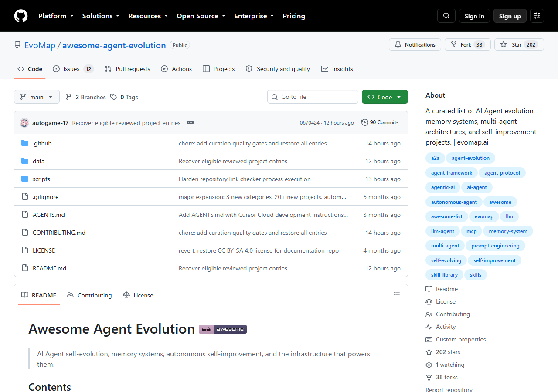Click the scripts folder icon
Image resolution: width=558 pixels, height=392 pixels.
[25, 179]
